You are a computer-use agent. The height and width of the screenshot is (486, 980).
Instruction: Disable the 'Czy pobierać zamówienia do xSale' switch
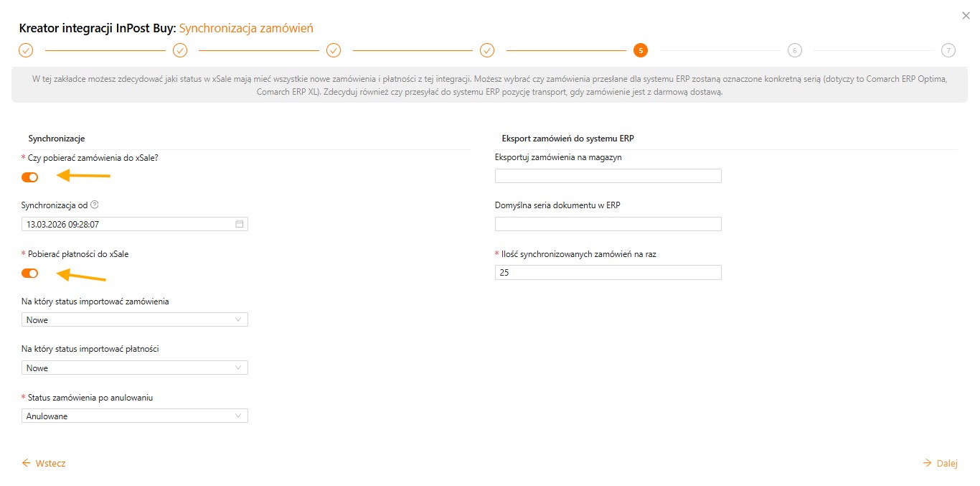(29, 177)
